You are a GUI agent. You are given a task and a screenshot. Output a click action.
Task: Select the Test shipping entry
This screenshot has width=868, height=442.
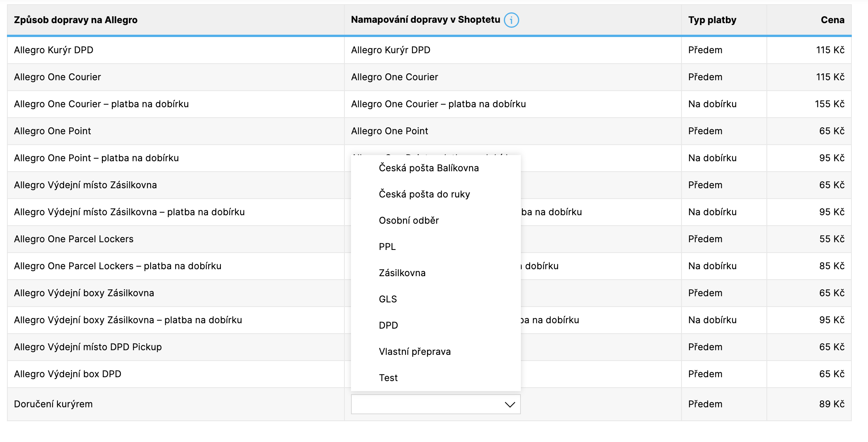tap(388, 378)
